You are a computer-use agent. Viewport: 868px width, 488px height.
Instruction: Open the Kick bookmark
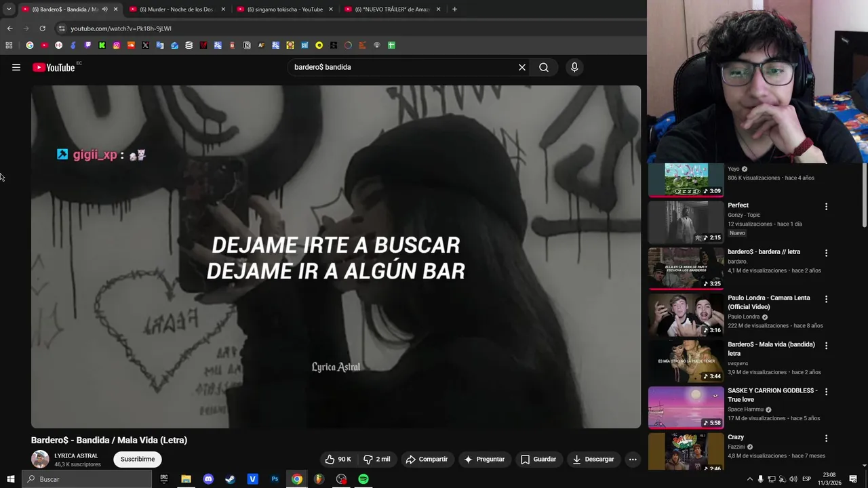(102, 45)
